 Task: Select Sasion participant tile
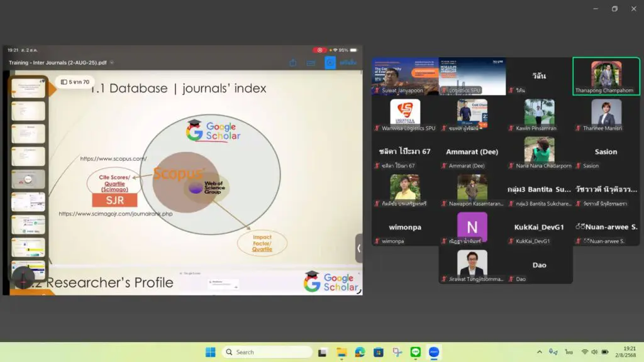tap(606, 152)
